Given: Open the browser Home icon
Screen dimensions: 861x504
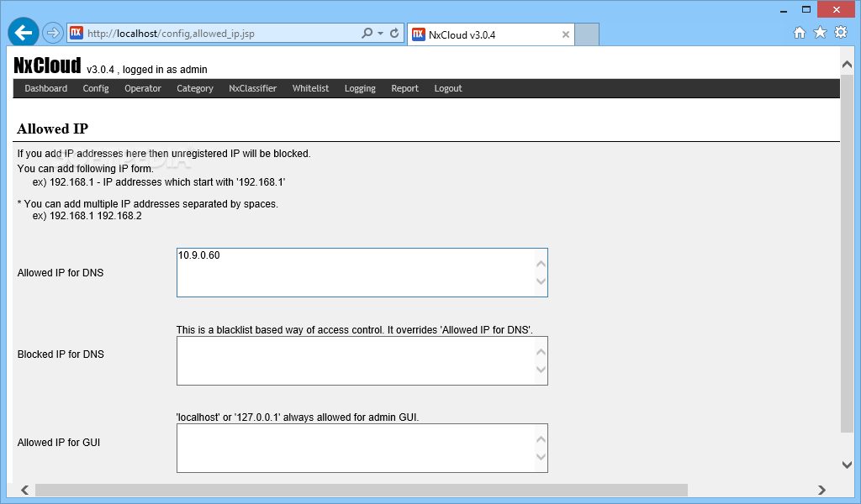Looking at the screenshot, I should click(x=800, y=33).
